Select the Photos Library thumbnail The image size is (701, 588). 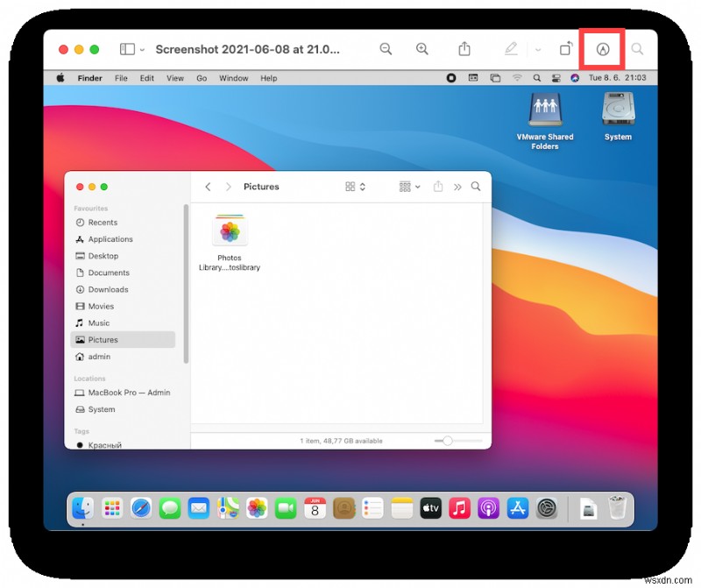point(230,231)
